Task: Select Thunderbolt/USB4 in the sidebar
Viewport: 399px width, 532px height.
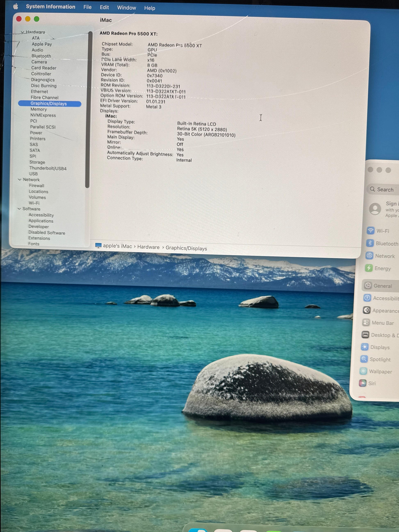Action: [x=48, y=168]
